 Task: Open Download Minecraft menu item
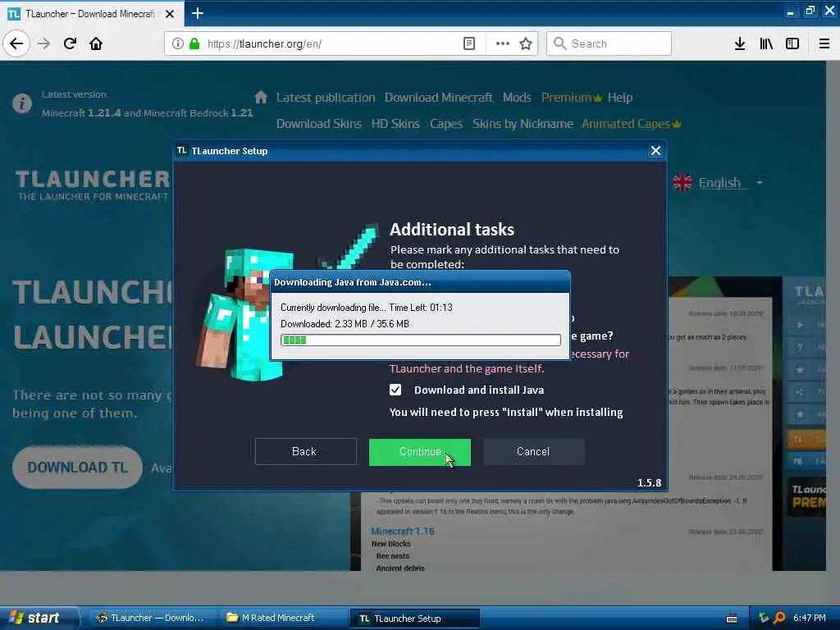pos(438,98)
